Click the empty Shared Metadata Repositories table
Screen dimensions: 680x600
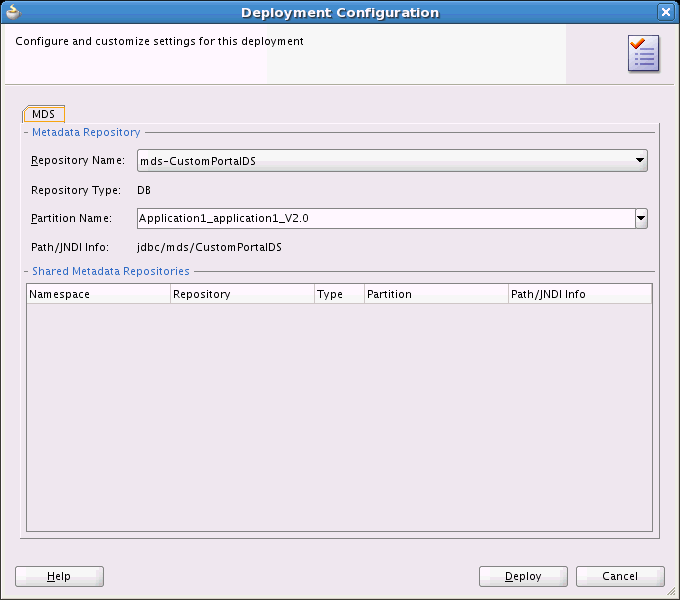(x=339, y=417)
